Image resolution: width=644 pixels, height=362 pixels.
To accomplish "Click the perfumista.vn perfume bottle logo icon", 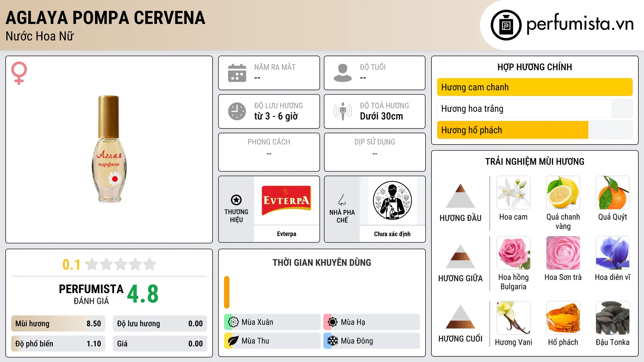I will coord(506,25).
